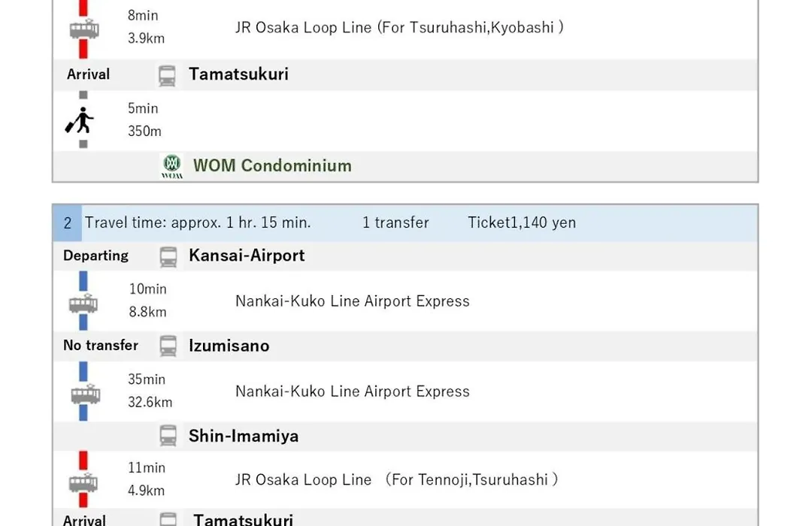Click the Shin-Imamiya station name
Image resolution: width=812 pixels, height=526 pixels.
coord(244,436)
